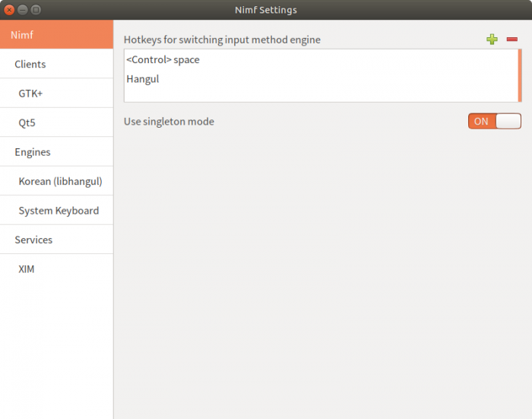Open System Keyboard engine settings
The height and width of the screenshot is (419, 532).
pos(59,211)
